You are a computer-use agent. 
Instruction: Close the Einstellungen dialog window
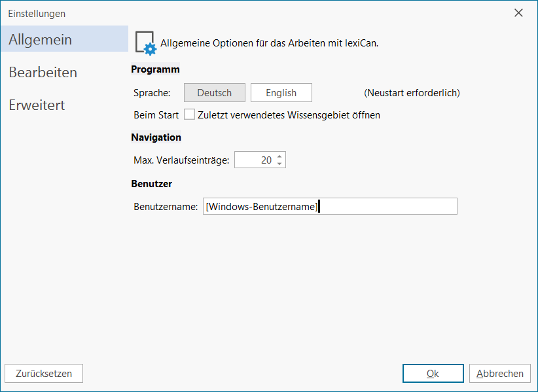coord(518,13)
